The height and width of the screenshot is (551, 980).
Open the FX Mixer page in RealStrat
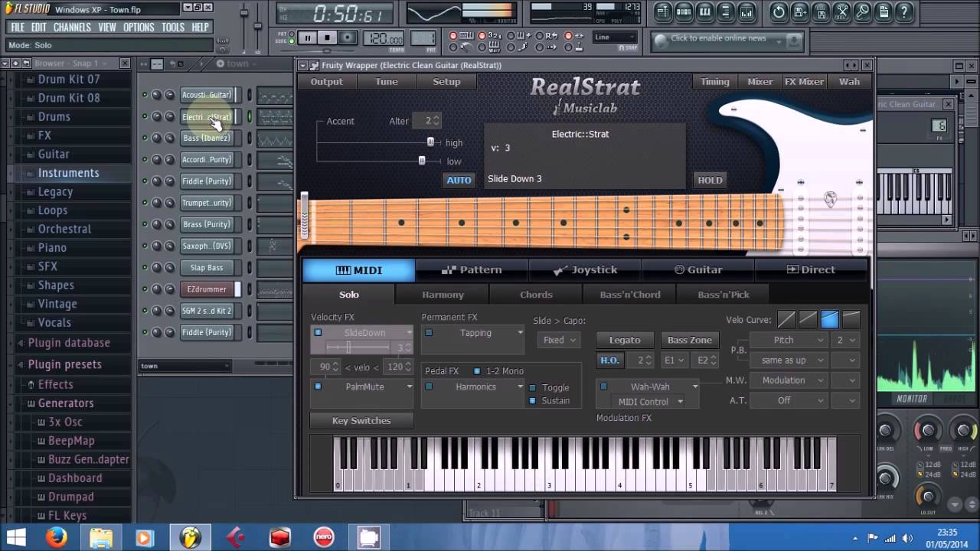(x=804, y=82)
